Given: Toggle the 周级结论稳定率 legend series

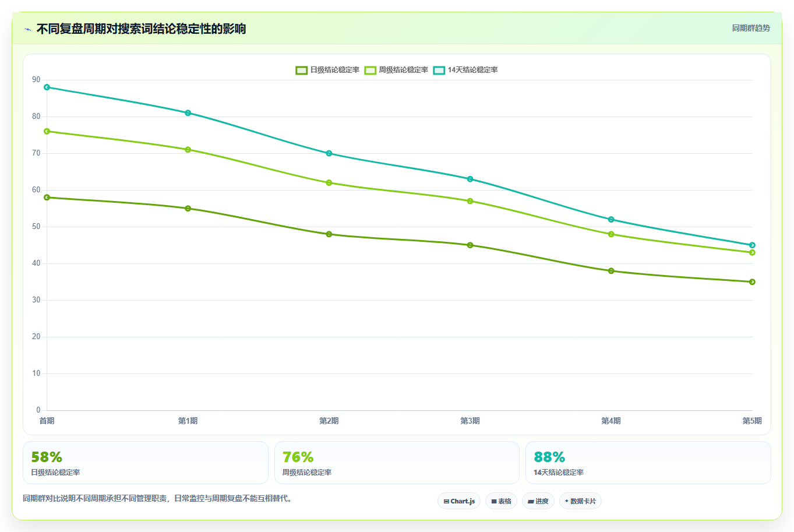Looking at the screenshot, I should click(x=396, y=70).
